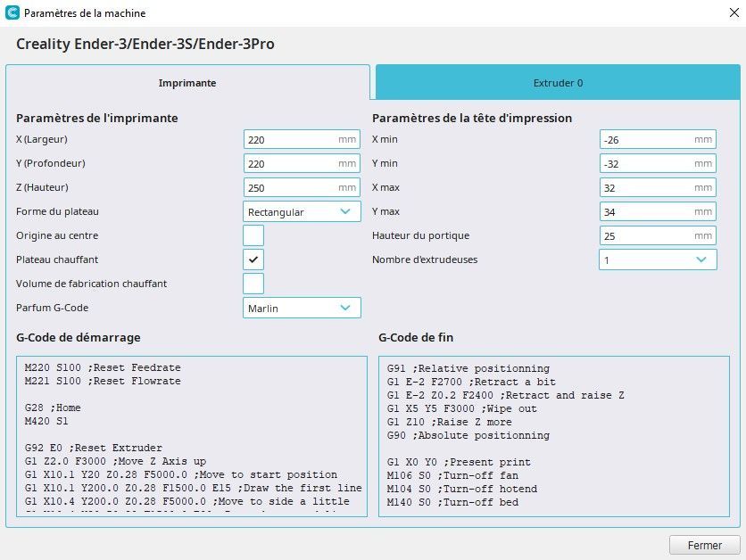746x560 pixels.
Task: Click the M106 S0 ;Turn-off fan line
Action: point(453,475)
